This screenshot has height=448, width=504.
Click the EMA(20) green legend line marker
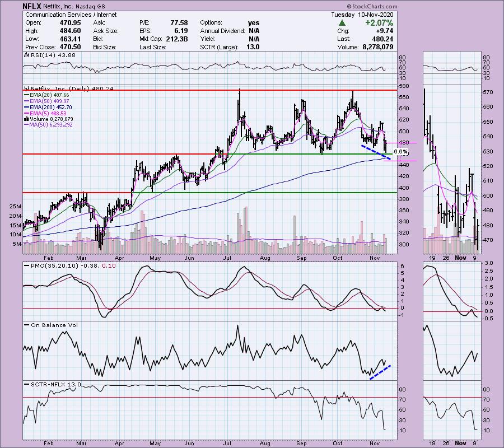pos(26,95)
